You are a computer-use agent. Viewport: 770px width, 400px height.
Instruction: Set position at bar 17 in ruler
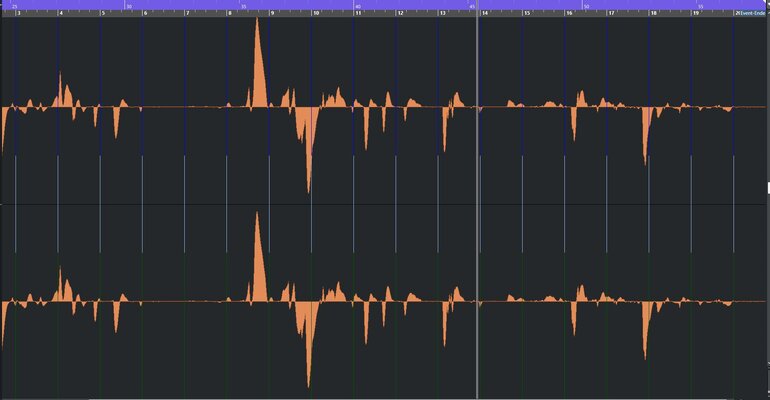tap(611, 13)
